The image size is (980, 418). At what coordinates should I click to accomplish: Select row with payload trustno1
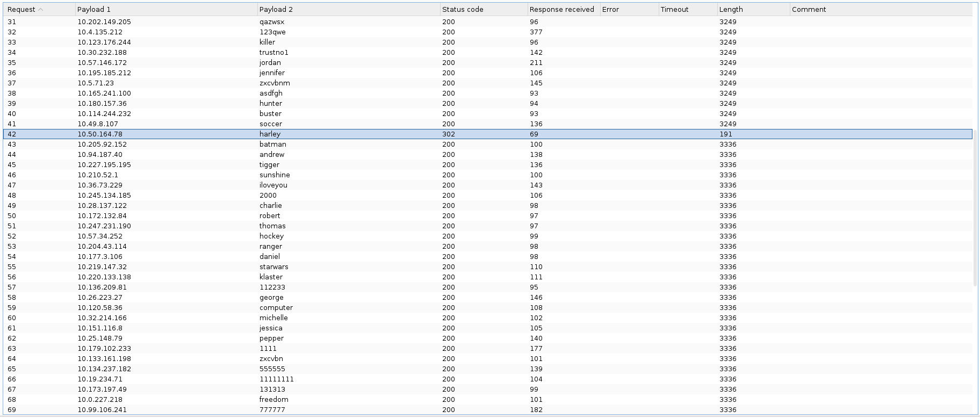273,53
